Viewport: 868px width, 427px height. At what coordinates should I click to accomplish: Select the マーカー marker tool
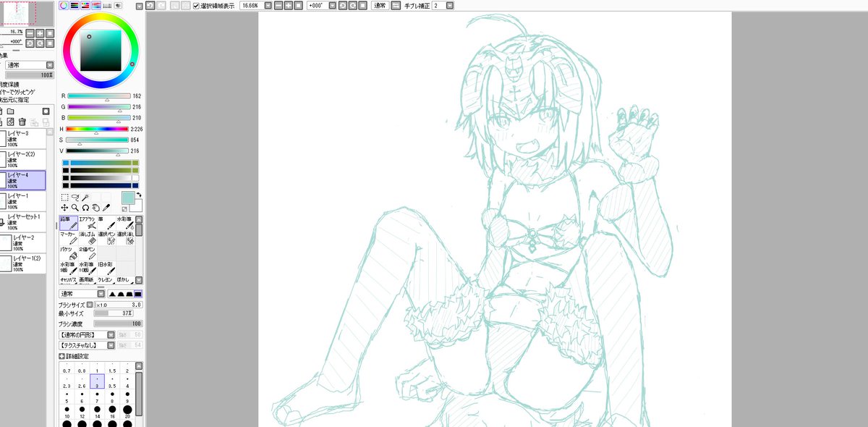69,239
